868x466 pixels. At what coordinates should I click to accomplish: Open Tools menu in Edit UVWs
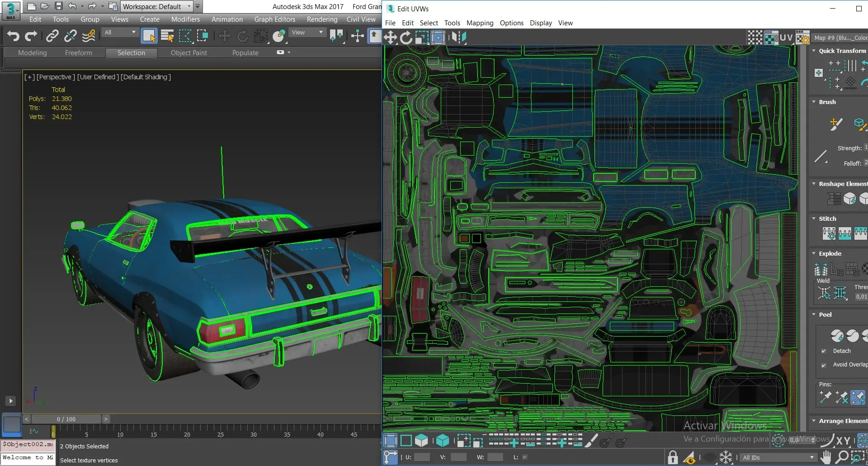[x=452, y=23]
